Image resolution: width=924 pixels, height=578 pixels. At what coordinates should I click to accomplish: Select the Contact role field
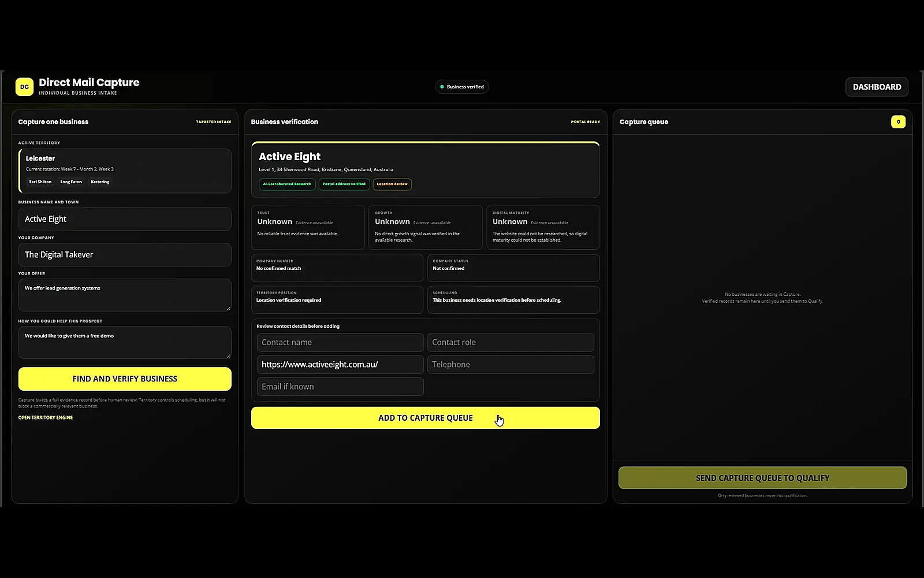click(x=511, y=342)
